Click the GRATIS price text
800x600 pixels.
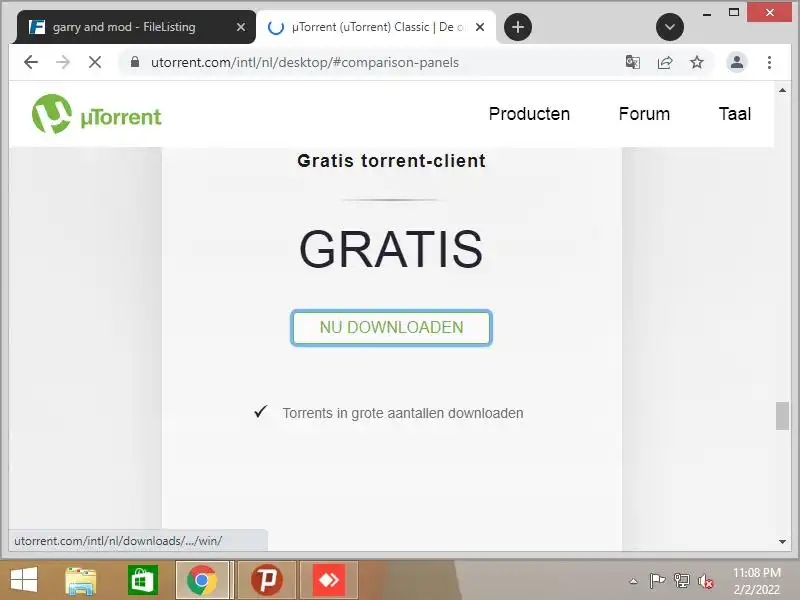coord(391,249)
